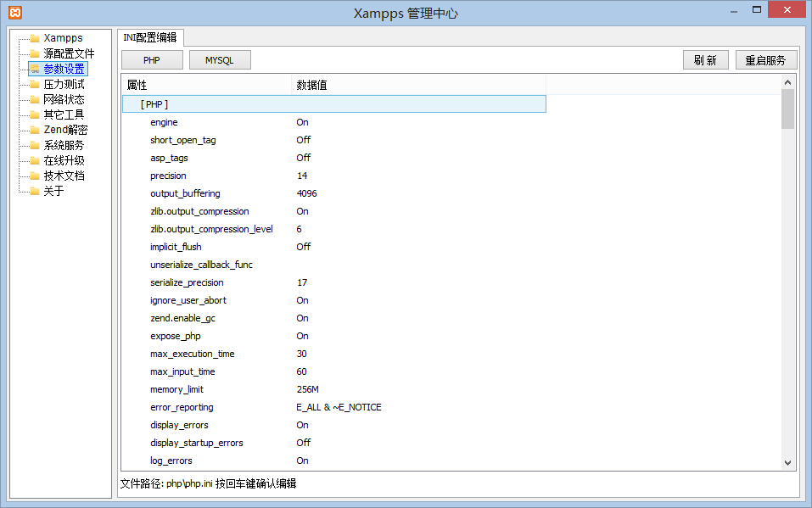Screen dimensions: 812x508
Task: Select display_errors property
Action: [179, 425]
